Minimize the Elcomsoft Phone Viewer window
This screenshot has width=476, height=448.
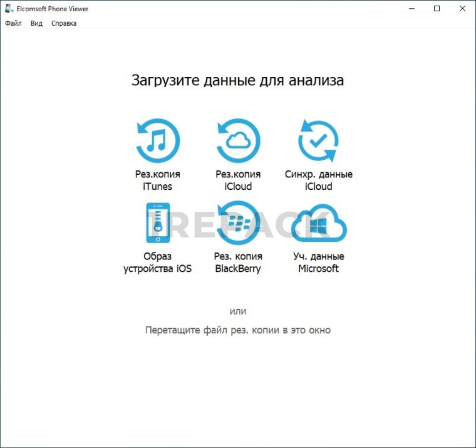[x=411, y=9]
